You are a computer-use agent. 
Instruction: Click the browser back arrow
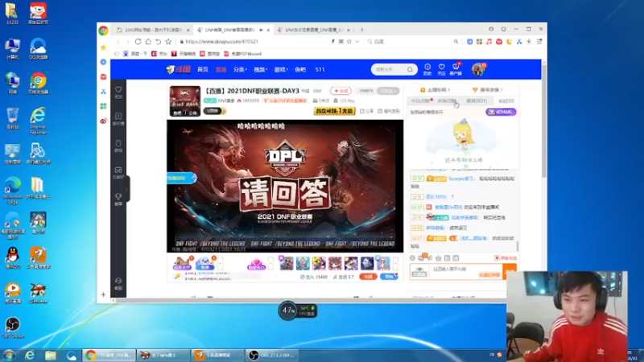[118, 42]
